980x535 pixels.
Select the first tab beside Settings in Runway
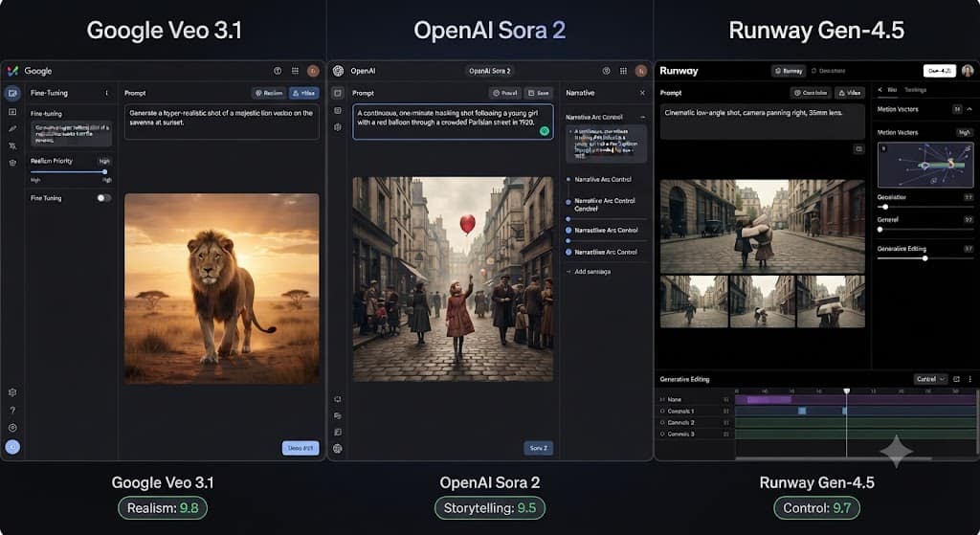pyautogui.click(x=892, y=90)
